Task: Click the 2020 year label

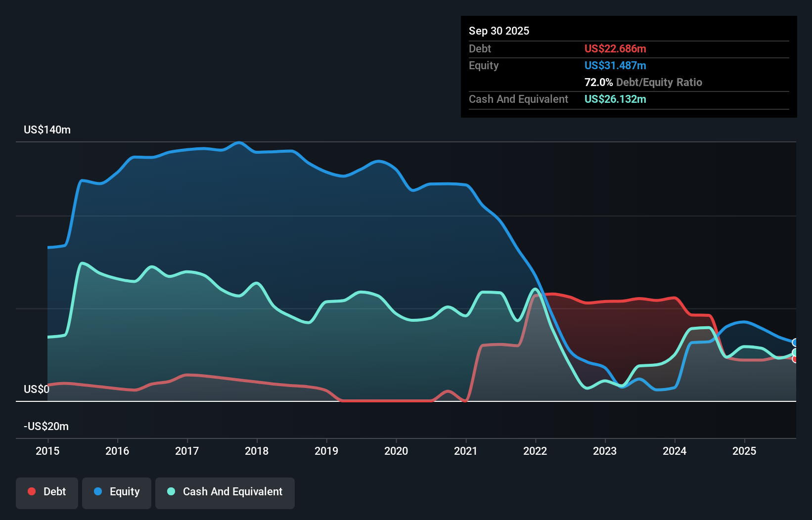Action: 396,451
